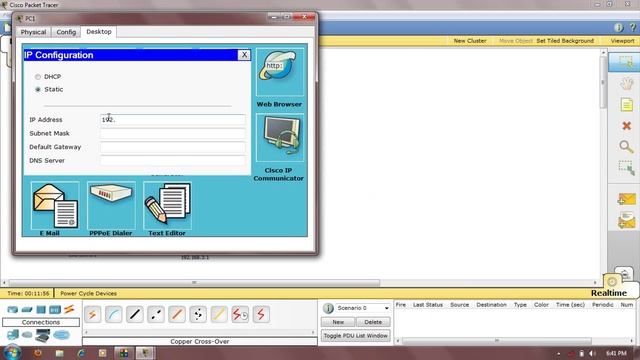This screenshot has width=640, height=360.
Task: Choose Switches device category
Action: (27, 310)
